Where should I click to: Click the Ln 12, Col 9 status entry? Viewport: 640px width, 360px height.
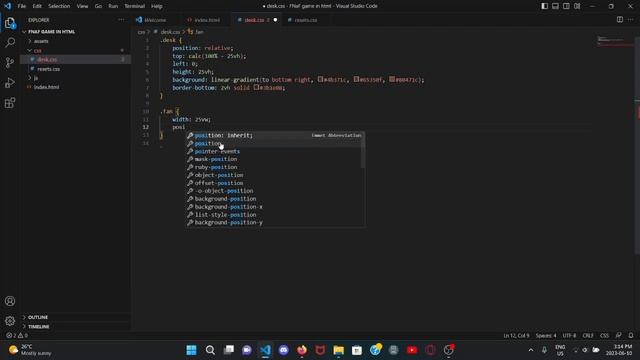click(x=516, y=336)
